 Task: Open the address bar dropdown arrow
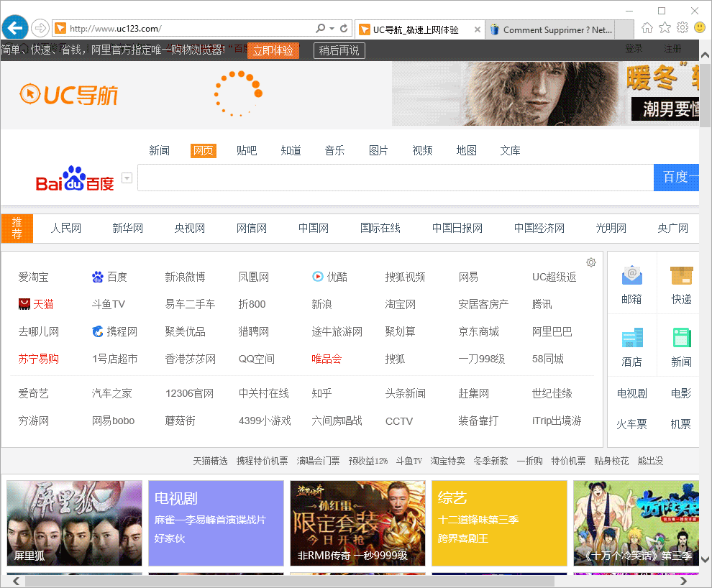point(332,28)
